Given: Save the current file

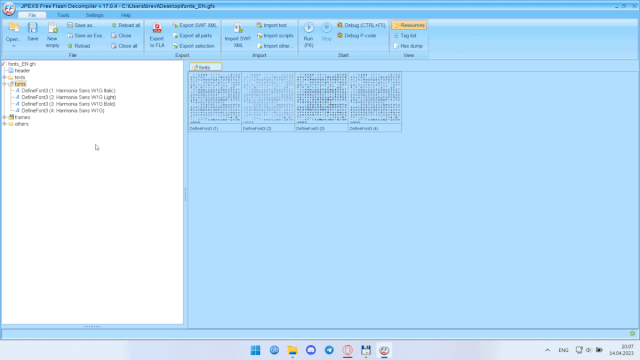Looking at the screenshot, I should (x=33, y=33).
